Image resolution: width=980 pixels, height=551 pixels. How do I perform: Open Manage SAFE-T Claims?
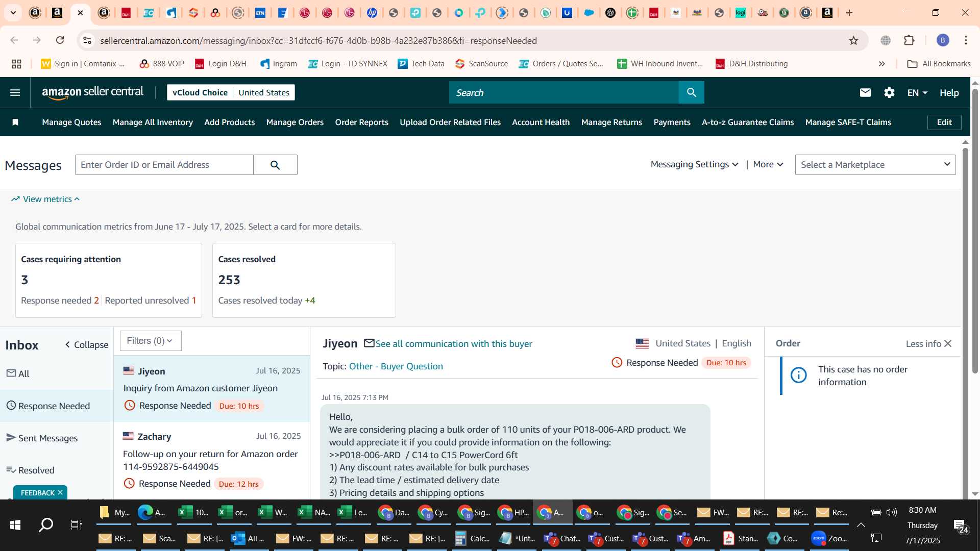pos(848,122)
